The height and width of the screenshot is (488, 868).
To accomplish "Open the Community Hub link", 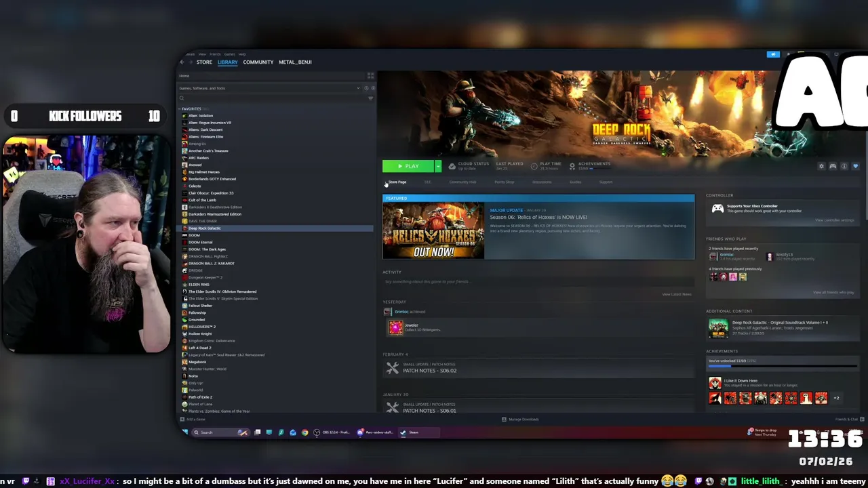I will pyautogui.click(x=462, y=182).
